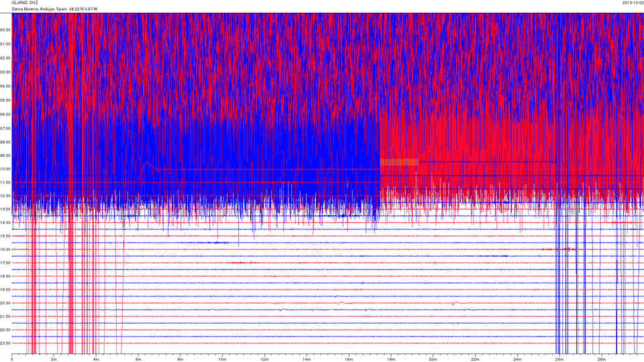This screenshot has height=362, width=644.
Task: Select the 10:30 time row label
Action: pos(5,169)
